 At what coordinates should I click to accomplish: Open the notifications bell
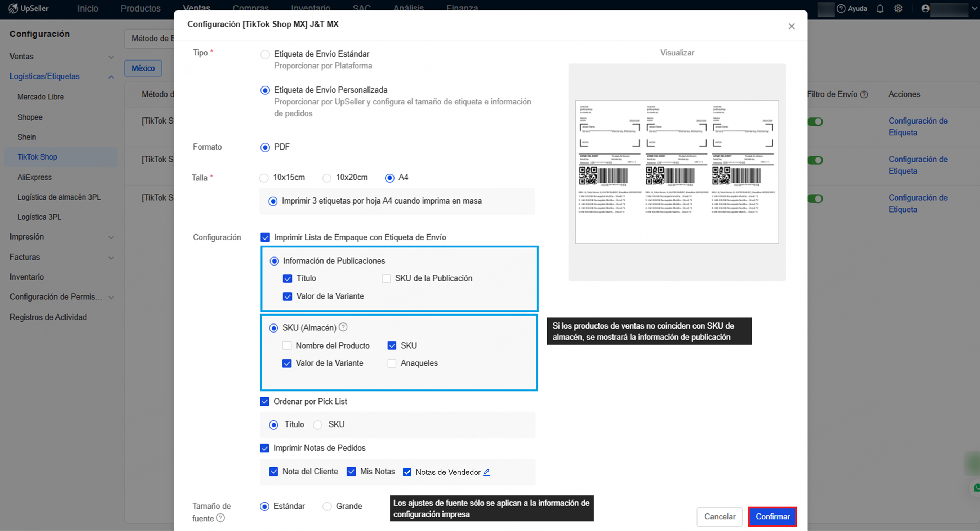tap(880, 8)
